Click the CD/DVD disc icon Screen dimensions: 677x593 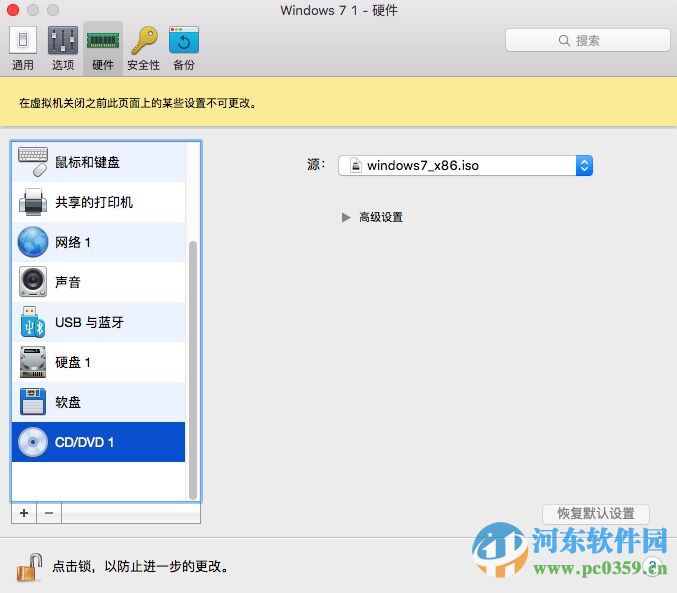click(33, 442)
